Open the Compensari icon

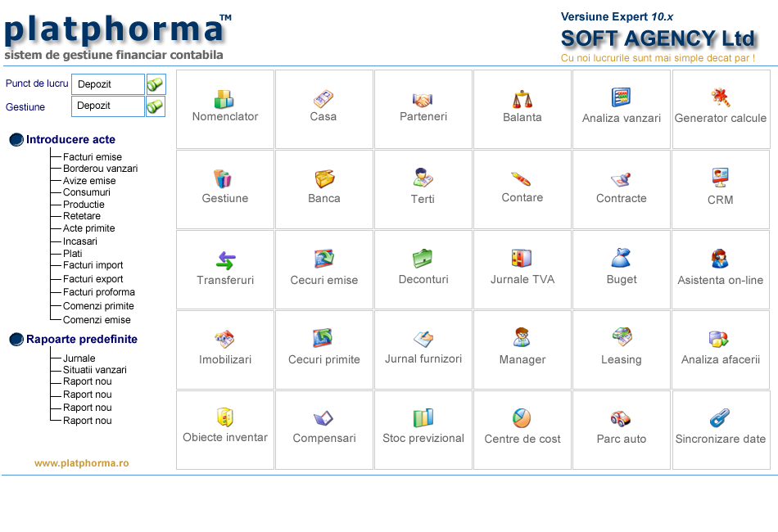click(323, 418)
